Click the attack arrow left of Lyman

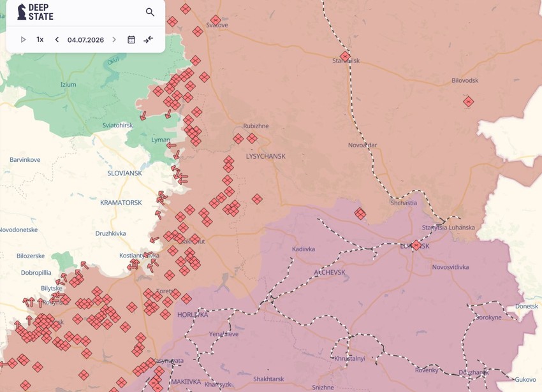pos(171,145)
